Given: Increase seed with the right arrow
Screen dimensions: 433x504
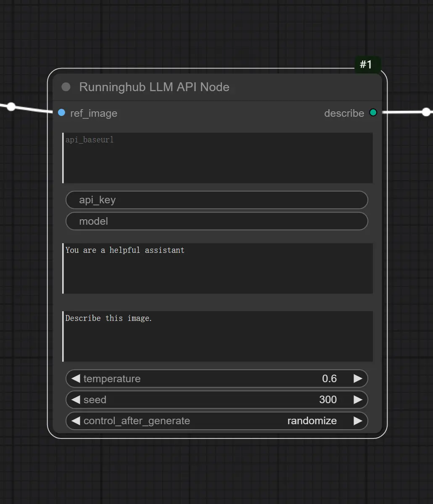Looking at the screenshot, I should pos(358,399).
